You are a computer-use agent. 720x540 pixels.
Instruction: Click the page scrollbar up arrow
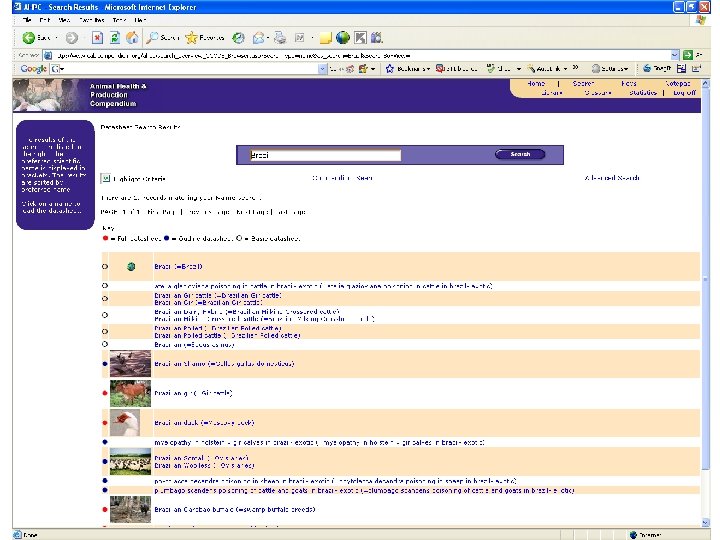706,84
